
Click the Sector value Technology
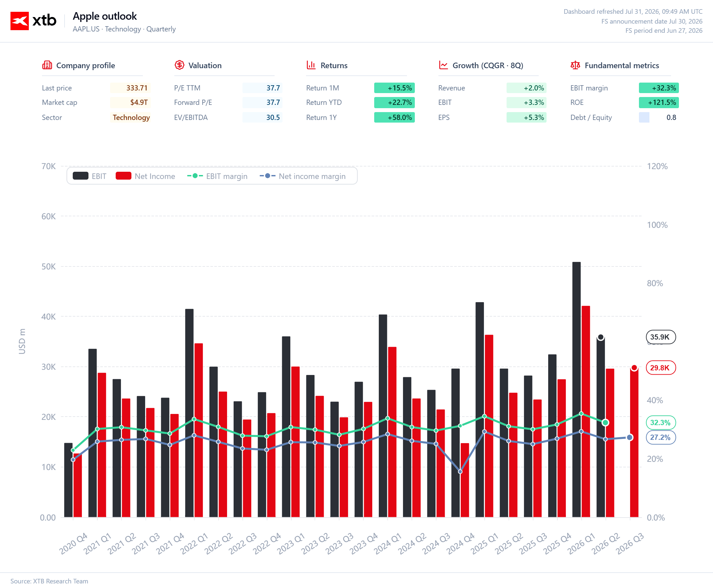[x=131, y=118]
